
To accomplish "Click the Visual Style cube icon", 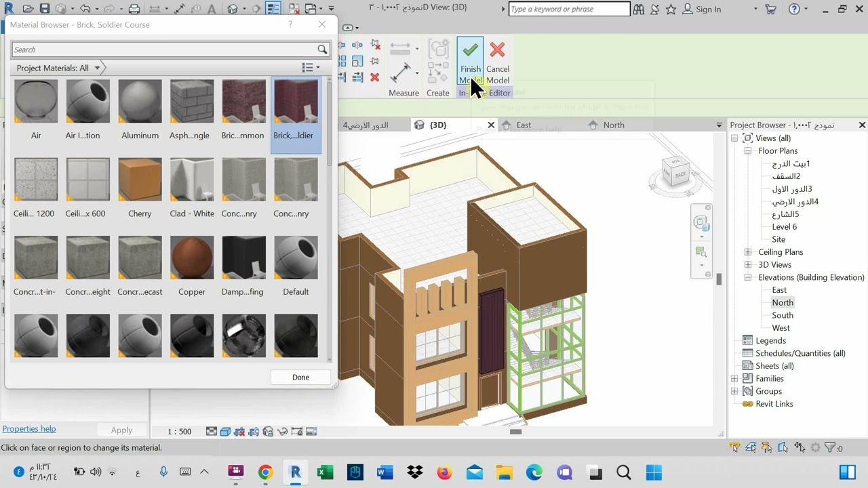I will tap(225, 432).
